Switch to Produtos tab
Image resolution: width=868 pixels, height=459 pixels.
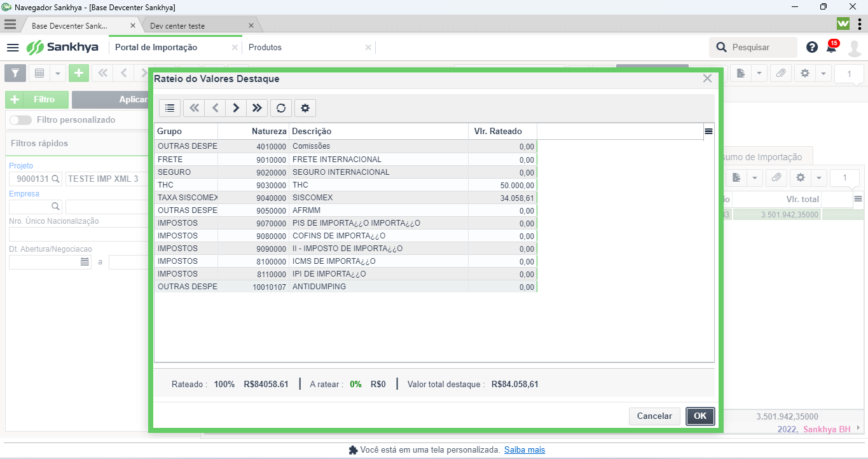(x=265, y=48)
